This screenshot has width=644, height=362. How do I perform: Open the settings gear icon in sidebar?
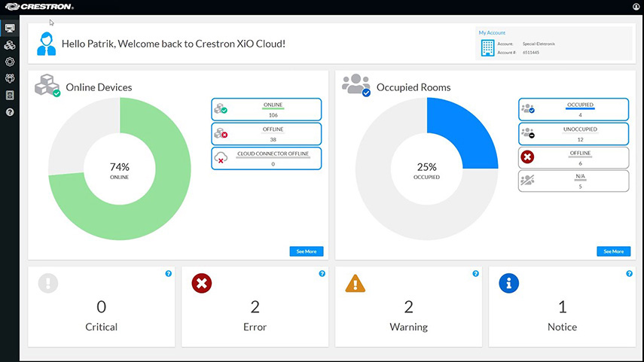(x=10, y=62)
